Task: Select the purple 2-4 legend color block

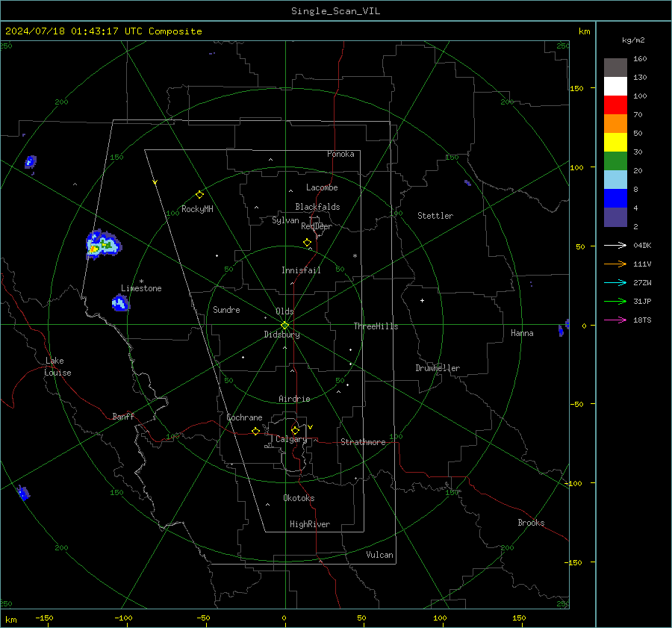Action: point(615,217)
